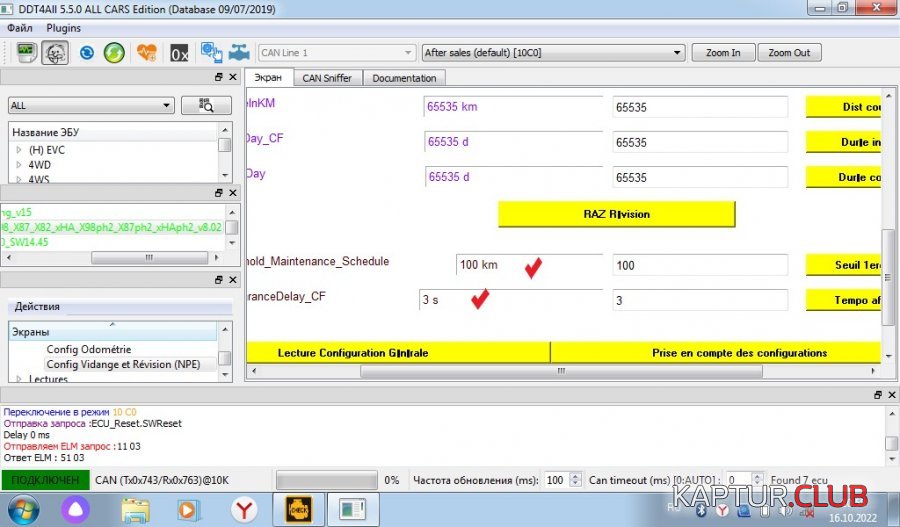Open the ALL filter dropdown
Viewport: 900px width, 527px height.
coord(91,106)
